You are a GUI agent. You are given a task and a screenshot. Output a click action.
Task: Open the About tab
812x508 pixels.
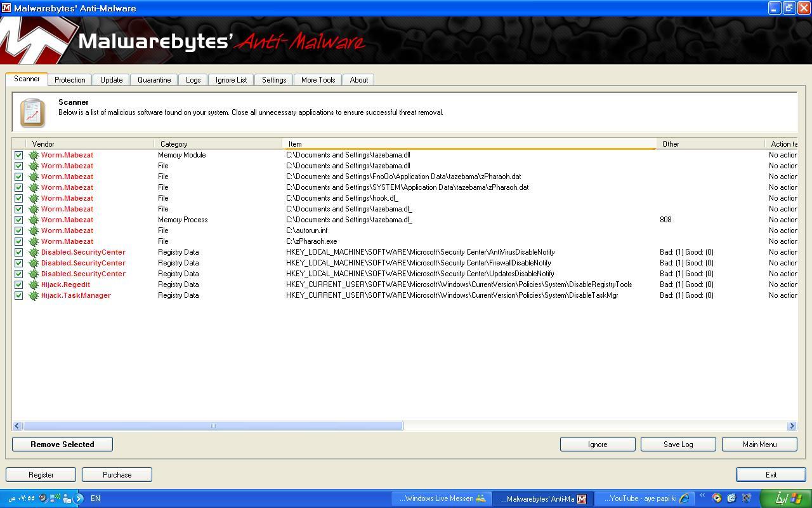(358, 80)
